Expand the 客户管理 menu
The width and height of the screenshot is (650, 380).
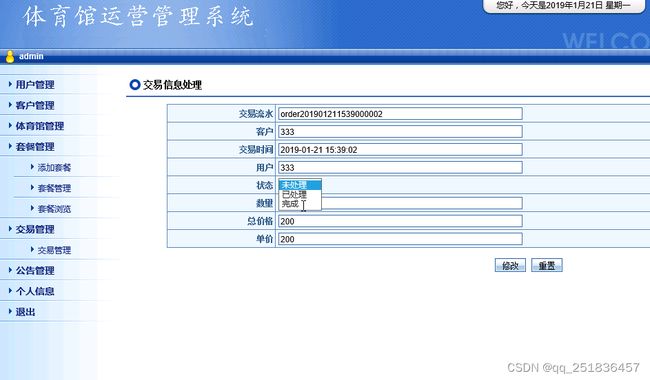coord(35,105)
